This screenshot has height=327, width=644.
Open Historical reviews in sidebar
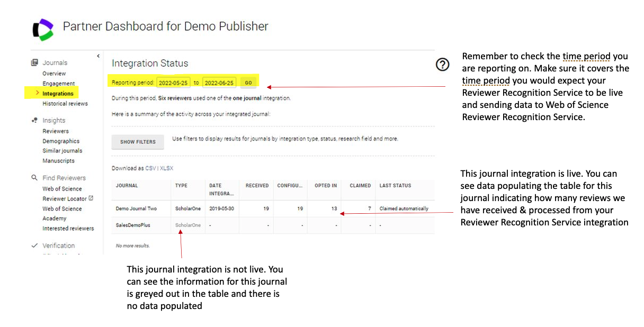click(65, 104)
